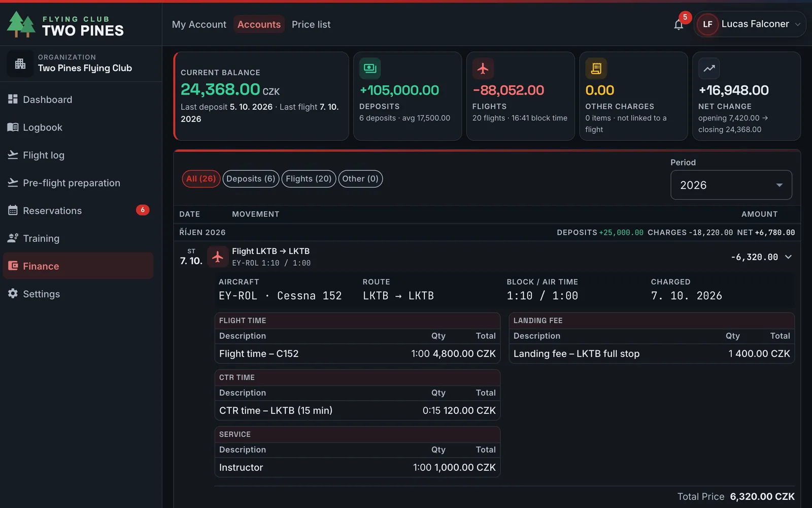Collapse the -6,320.00 flight row chevron

[788, 257]
